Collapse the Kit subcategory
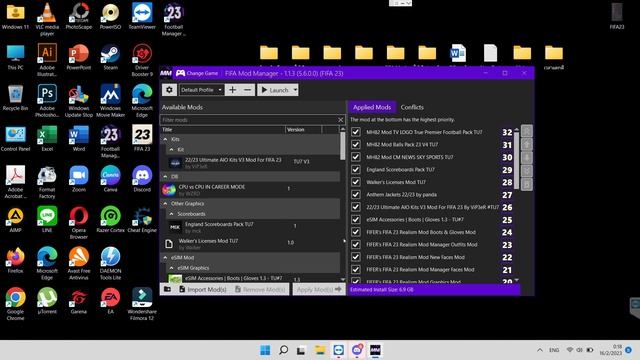The height and width of the screenshot is (360, 640). point(171,150)
